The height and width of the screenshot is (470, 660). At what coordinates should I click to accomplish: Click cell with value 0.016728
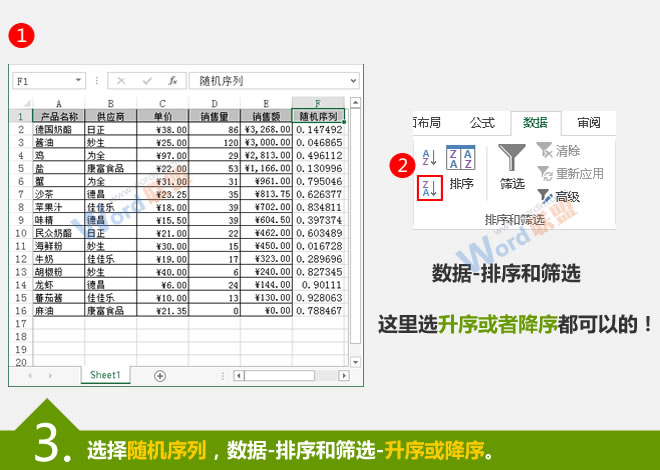[x=318, y=246]
